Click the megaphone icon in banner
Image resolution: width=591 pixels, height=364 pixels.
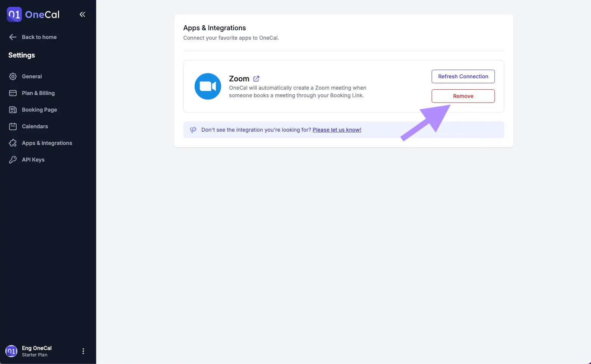click(x=193, y=130)
